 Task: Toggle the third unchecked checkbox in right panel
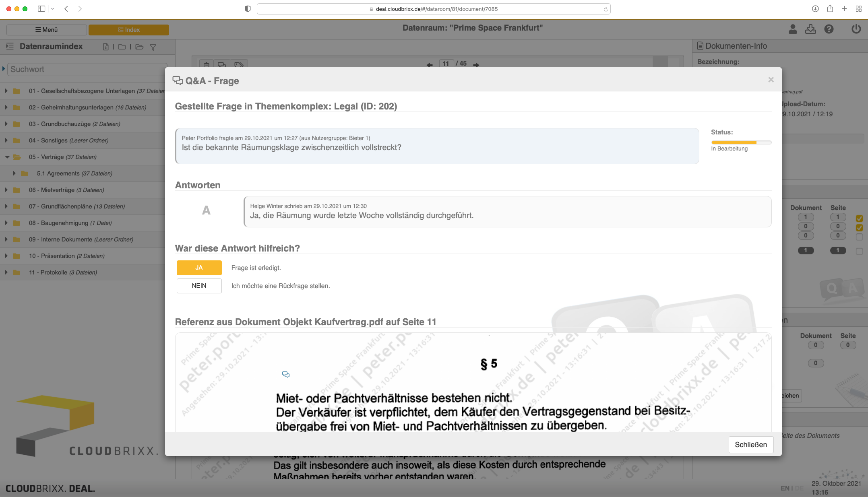click(x=859, y=237)
